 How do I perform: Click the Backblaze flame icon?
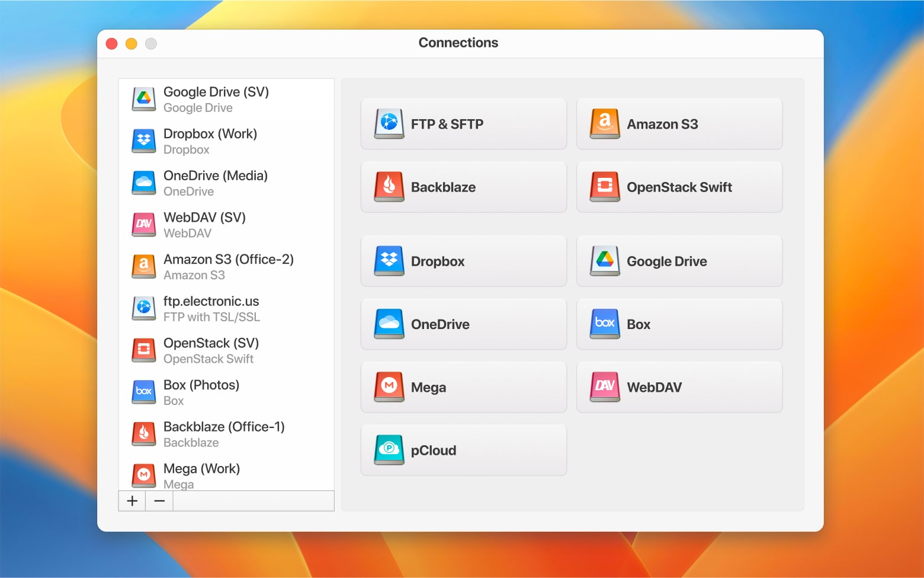(388, 187)
